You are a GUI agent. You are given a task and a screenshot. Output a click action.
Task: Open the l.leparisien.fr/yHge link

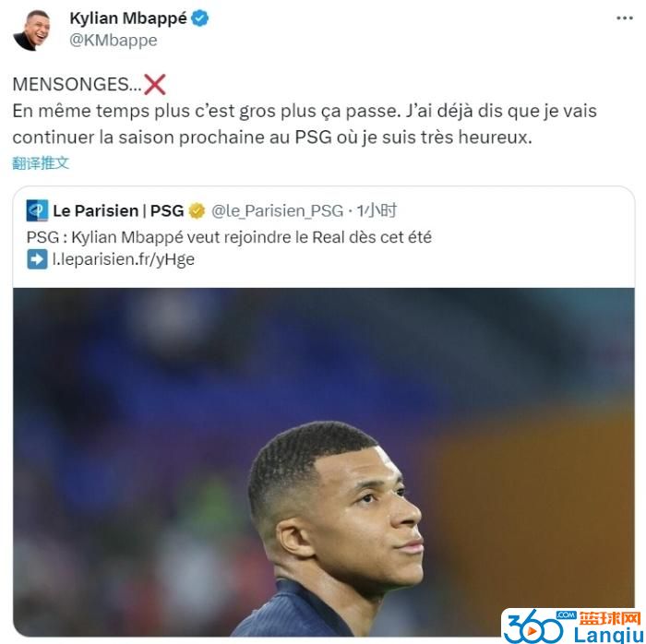click(x=123, y=260)
